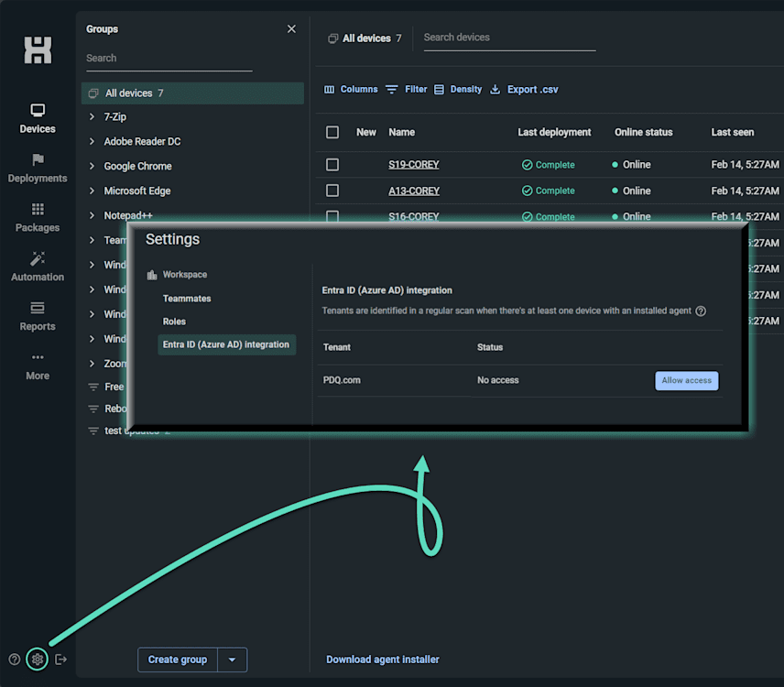Click the Complete status icon for S19-COREY
The height and width of the screenshot is (687, 784).
pos(527,165)
